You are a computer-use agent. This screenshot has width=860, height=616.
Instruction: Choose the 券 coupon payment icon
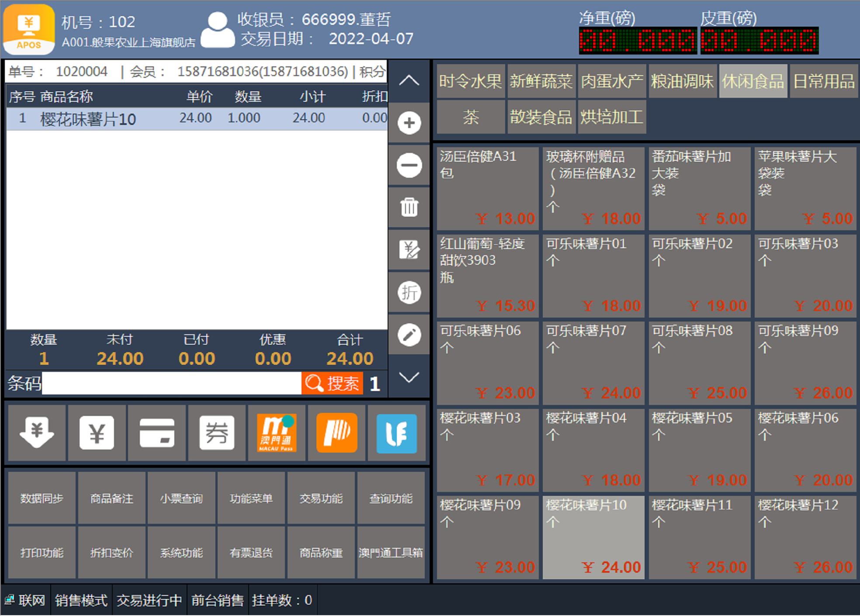point(217,433)
